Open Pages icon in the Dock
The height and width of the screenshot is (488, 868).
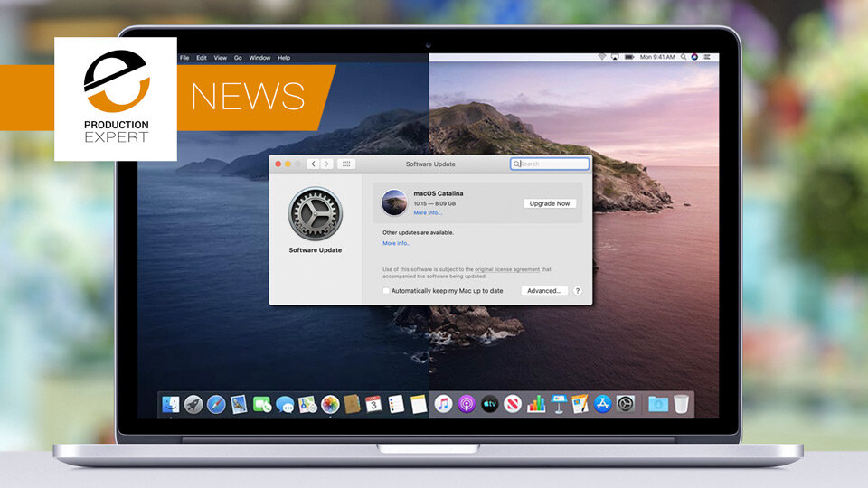[580, 405]
